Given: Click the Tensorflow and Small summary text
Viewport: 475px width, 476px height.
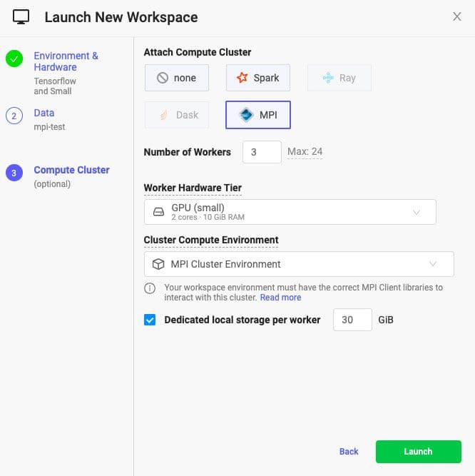Looking at the screenshot, I should click(x=55, y=86).
